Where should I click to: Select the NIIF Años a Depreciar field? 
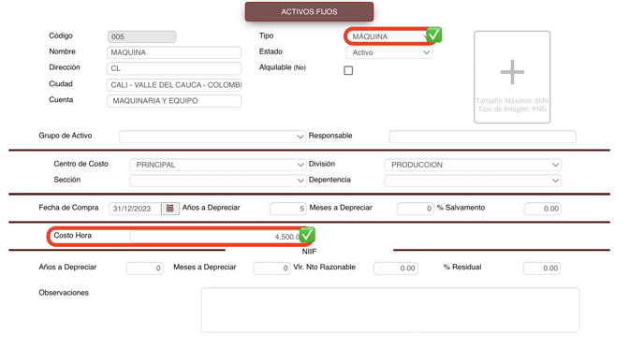tap(144, 269)
